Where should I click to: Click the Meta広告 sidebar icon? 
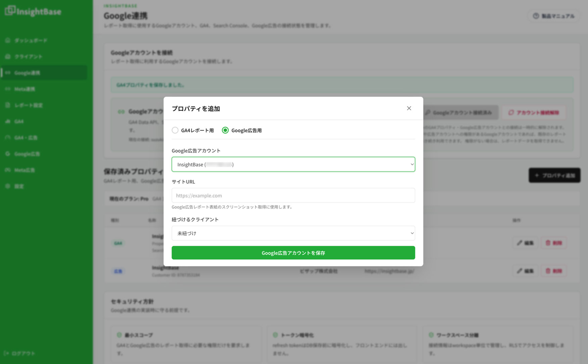click(8, 170)
